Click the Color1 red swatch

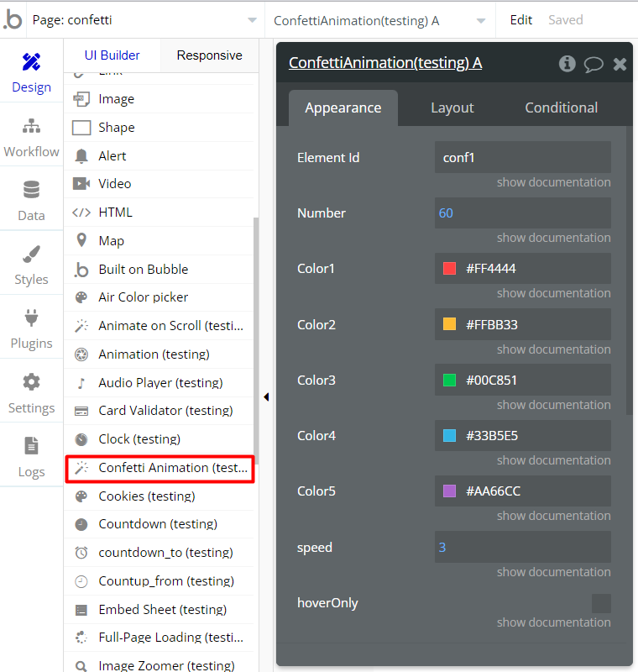coord(449,269)
